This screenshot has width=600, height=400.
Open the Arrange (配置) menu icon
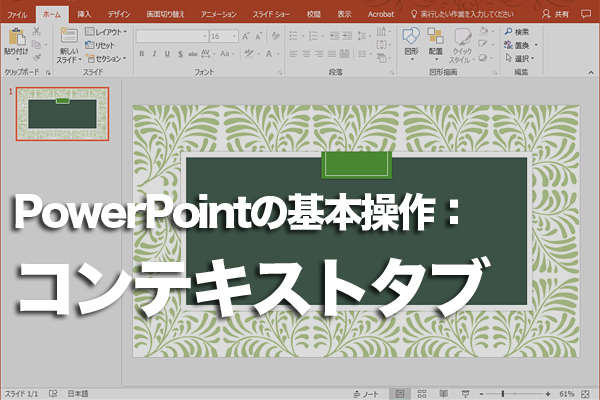[435, 37]
